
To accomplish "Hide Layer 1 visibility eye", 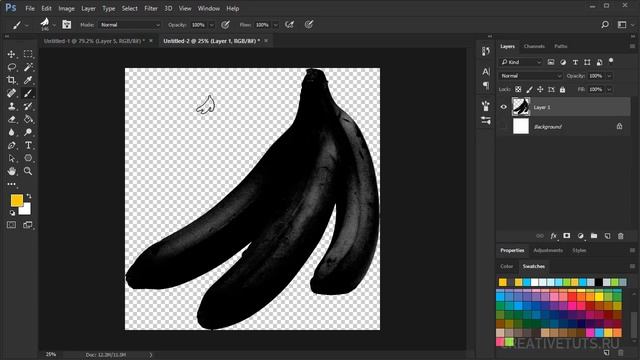I will (x=503, y=107).
